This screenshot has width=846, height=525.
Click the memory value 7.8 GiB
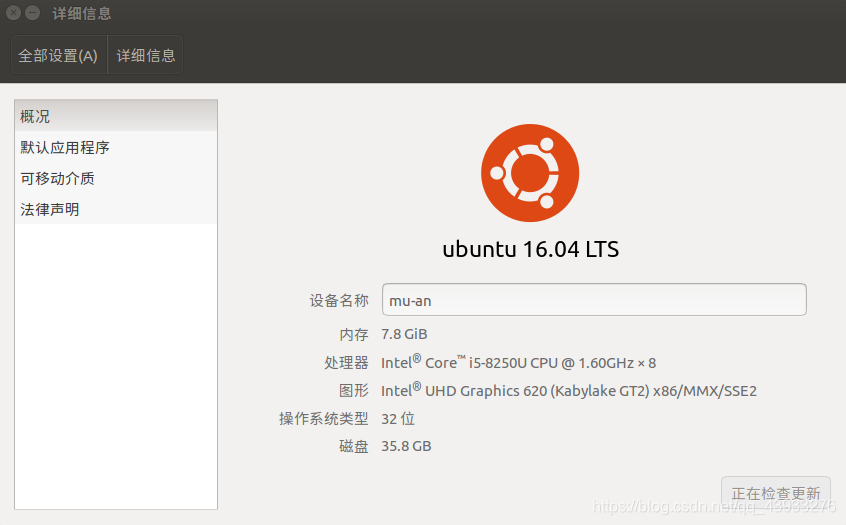pos(404,335)
